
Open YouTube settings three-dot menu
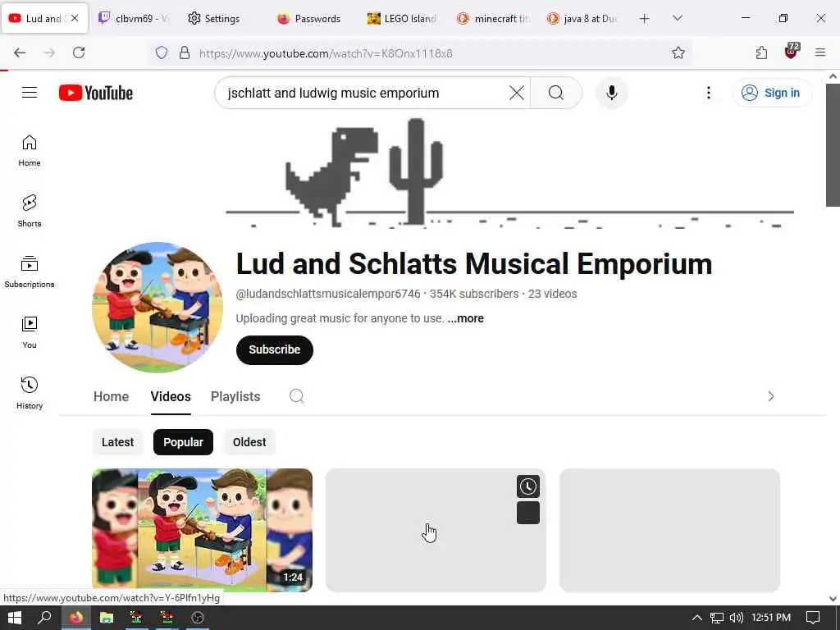coord(708,93)
